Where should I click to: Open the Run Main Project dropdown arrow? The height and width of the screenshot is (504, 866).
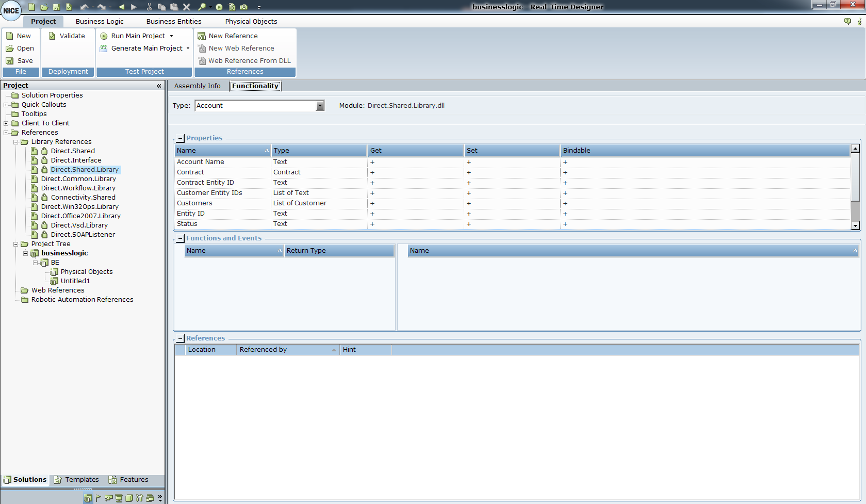[172, 36]
